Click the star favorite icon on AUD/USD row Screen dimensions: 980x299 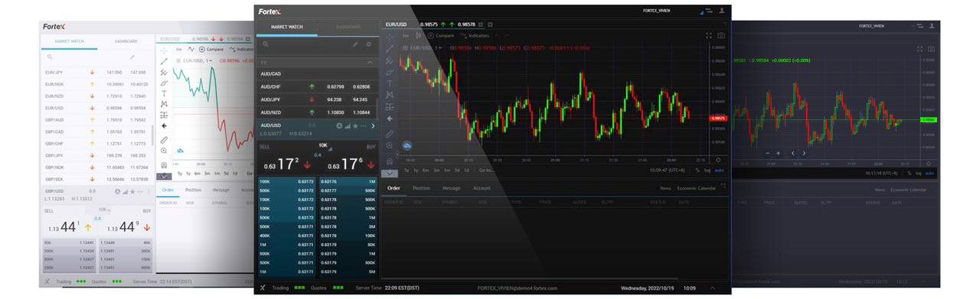tap(355, 125)
